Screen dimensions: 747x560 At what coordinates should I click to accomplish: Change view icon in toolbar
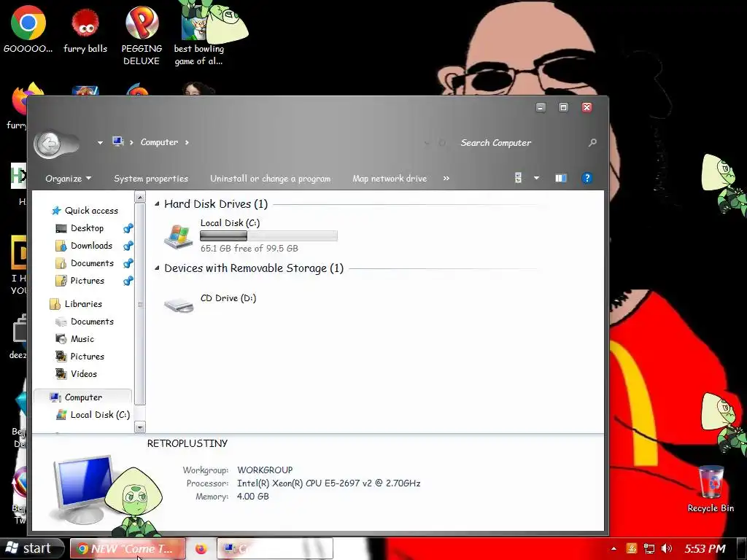point(519,178)
